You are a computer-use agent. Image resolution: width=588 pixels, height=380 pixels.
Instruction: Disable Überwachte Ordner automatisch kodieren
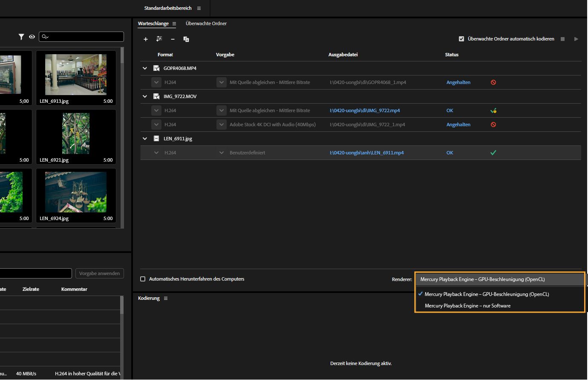461,38
